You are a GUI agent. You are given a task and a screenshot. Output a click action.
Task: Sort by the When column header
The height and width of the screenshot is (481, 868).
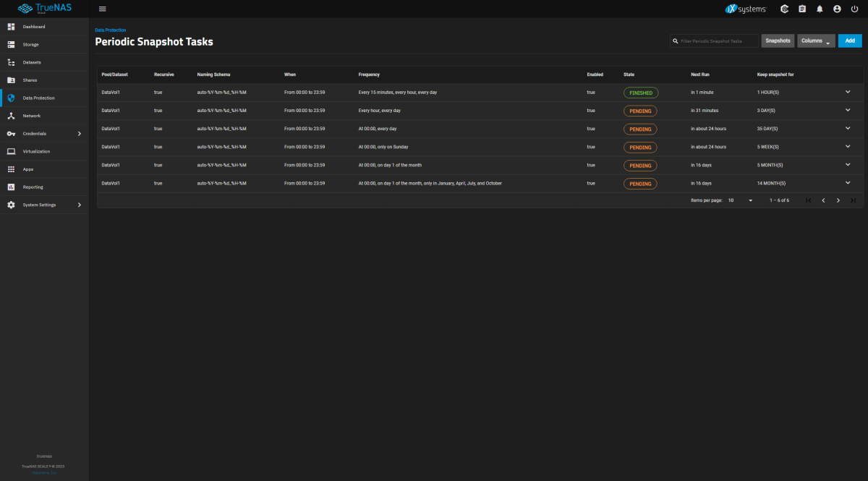pos(290,75)
